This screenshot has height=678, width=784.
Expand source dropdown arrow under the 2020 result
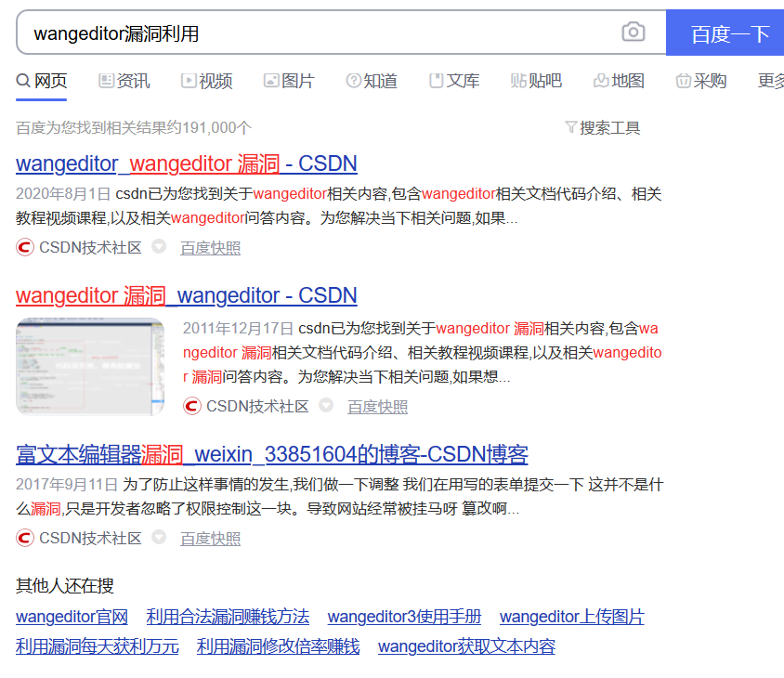[159, 246]
